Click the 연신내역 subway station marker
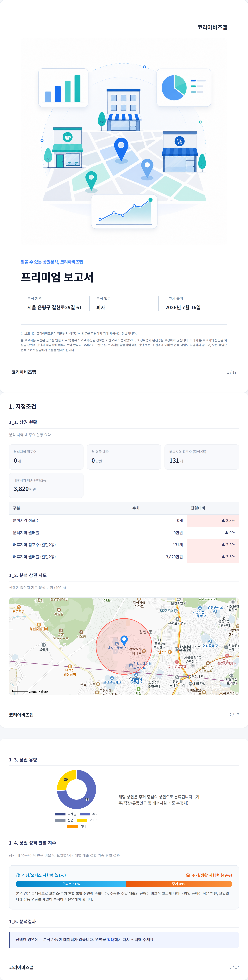Screen dimensions: 248x980 (x=189, y=676)
